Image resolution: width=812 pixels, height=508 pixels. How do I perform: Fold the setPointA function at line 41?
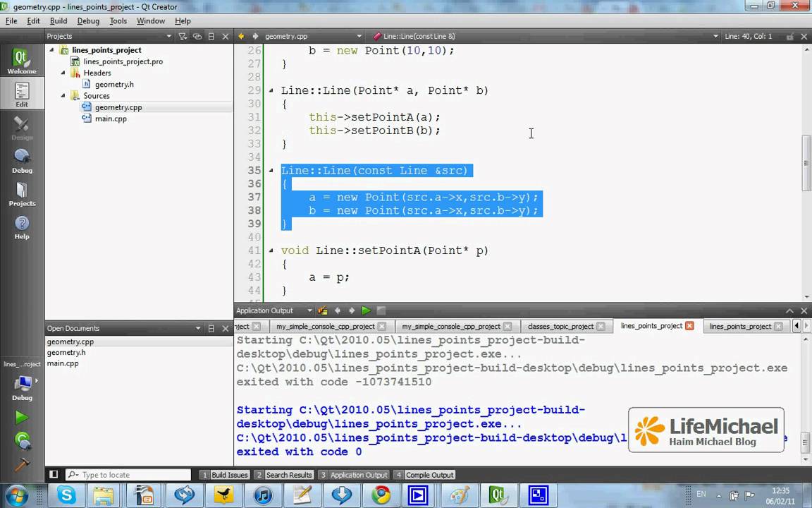click(x=271, y=250)
